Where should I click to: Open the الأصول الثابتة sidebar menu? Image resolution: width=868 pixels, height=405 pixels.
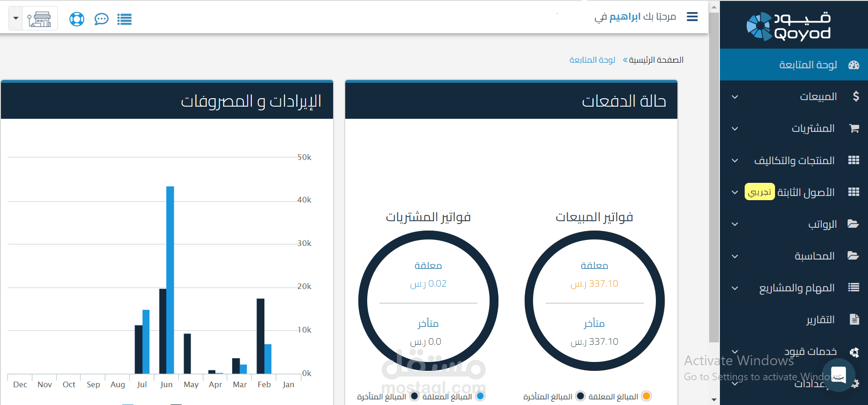tap(794, 192)
